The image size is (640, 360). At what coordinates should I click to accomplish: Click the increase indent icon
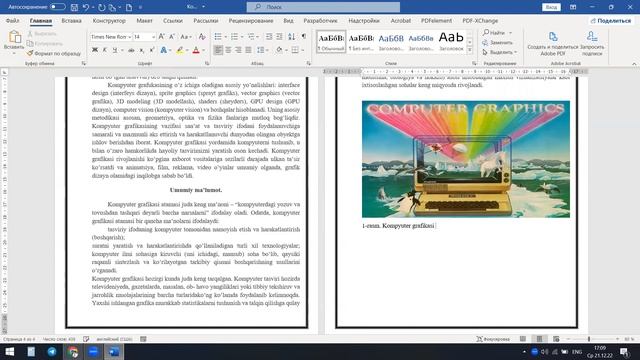279,37
